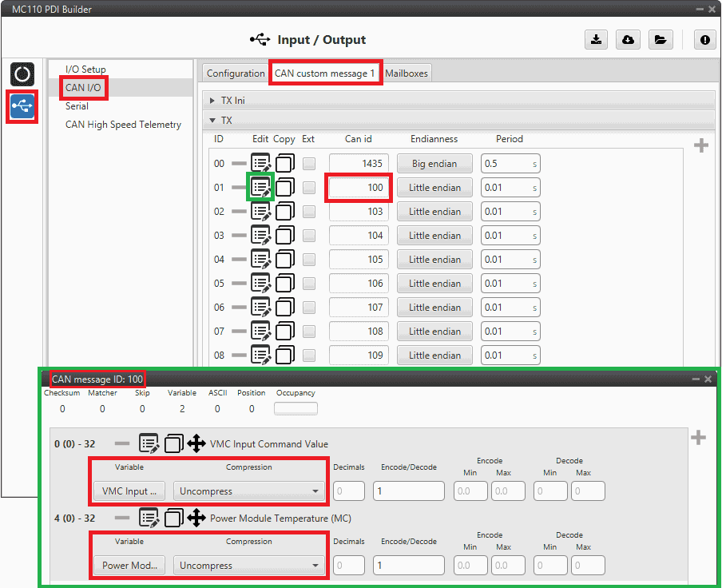Toggle Ext checkbox for message 07
The height and width of the screenshot is (588, 722).
pyautogui.click(x=309, y=332)
